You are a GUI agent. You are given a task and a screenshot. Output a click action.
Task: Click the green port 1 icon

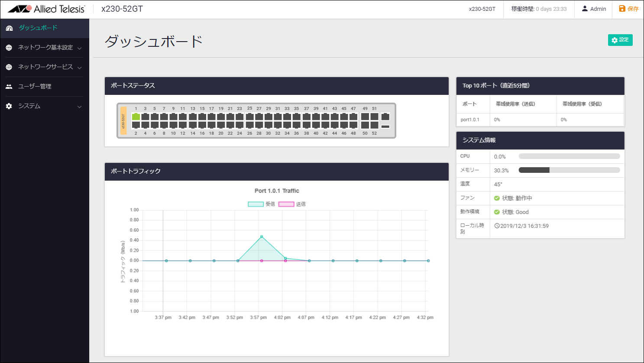[x=136, y=117]
